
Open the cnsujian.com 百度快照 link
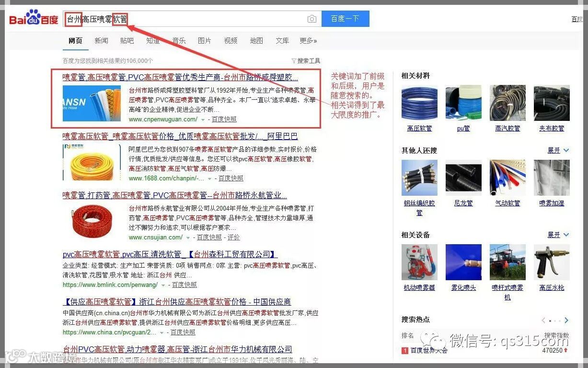209,237
